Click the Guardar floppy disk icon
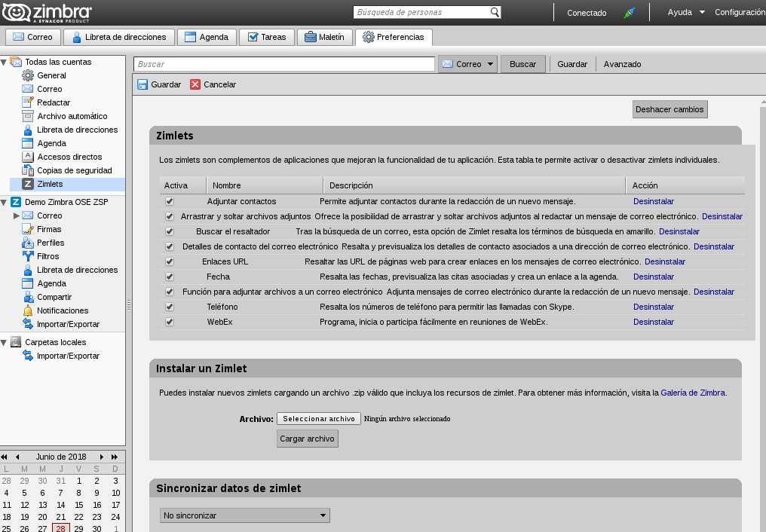This screenshot has height=532, width=766. 142,84
